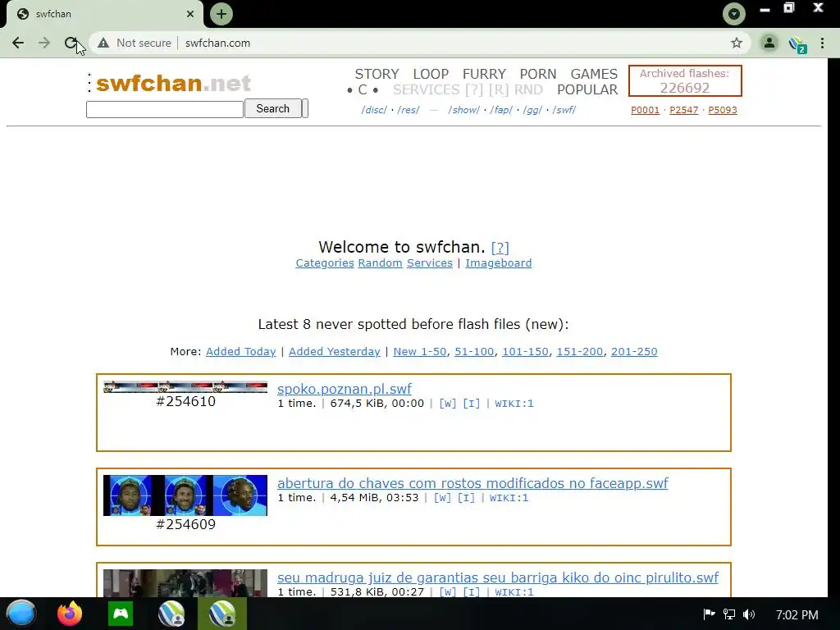Go to archive page P5093

[x=723, y=110]
